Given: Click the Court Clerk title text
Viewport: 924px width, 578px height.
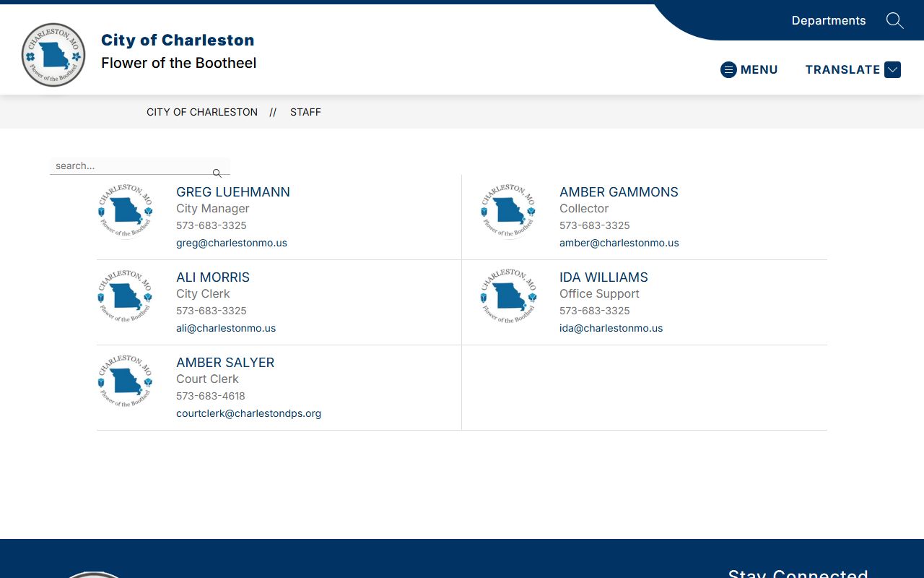Looking at the screenshot, I should click(x=207, y=379).
